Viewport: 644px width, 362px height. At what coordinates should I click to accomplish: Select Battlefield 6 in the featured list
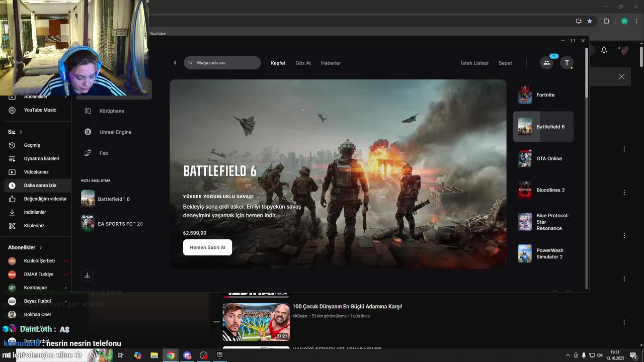(543, 127)
